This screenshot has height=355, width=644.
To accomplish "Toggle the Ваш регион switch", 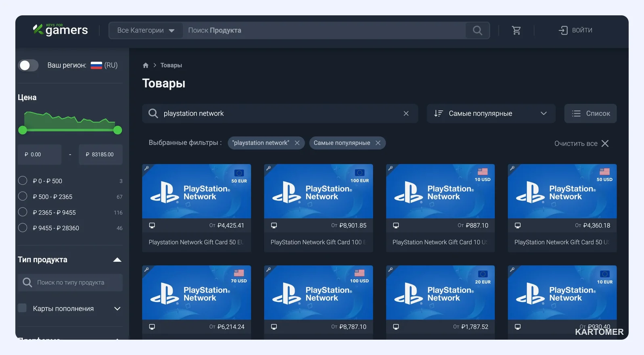I will tap(28, 65).
